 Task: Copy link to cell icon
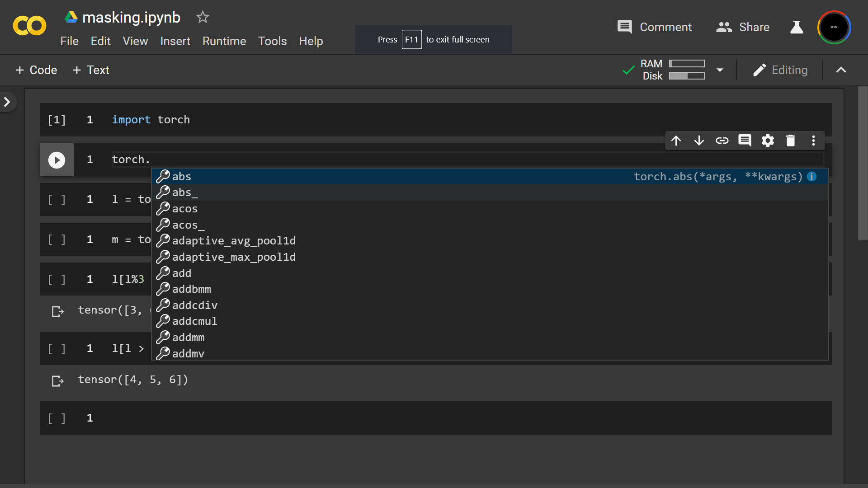[x=722, y=141]
